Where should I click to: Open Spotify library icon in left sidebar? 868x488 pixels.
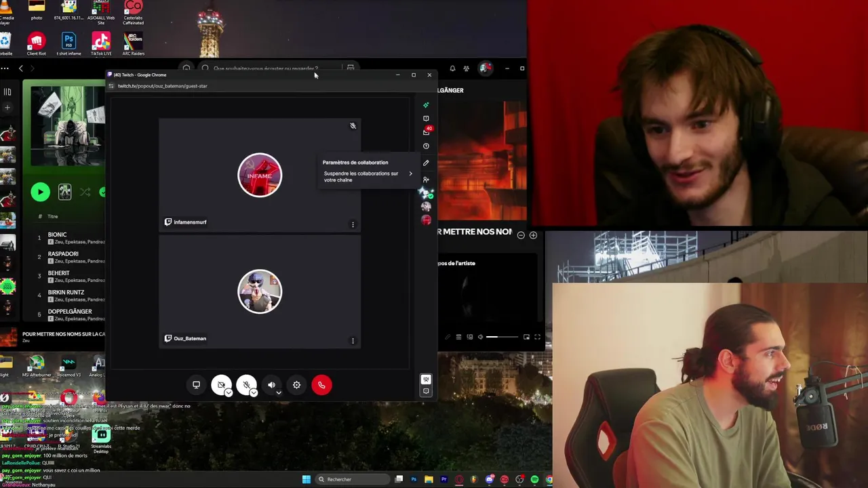(7, 91)
